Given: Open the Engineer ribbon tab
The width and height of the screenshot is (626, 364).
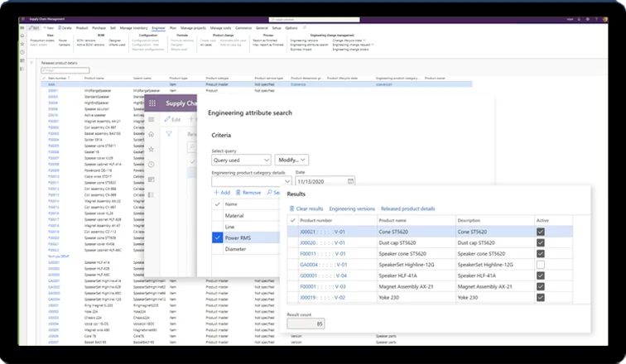Looking at the screenshot, I should tap(158, 27).
